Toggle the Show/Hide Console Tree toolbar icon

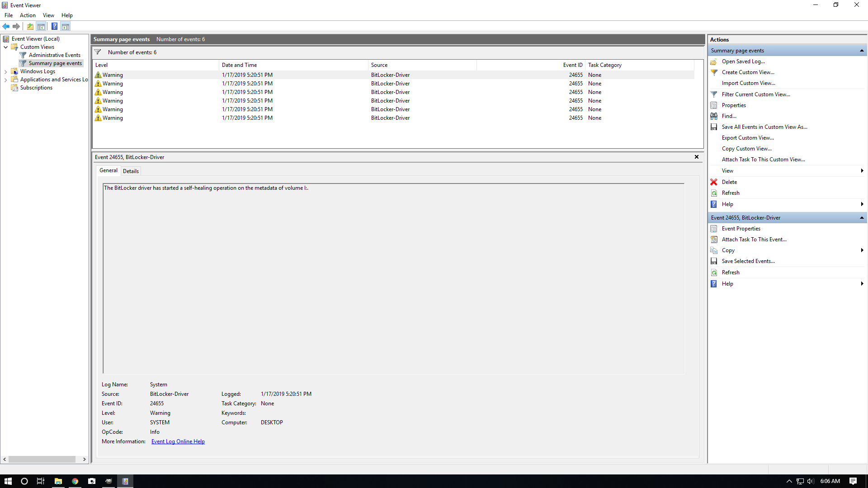click(x=41, y=26)
